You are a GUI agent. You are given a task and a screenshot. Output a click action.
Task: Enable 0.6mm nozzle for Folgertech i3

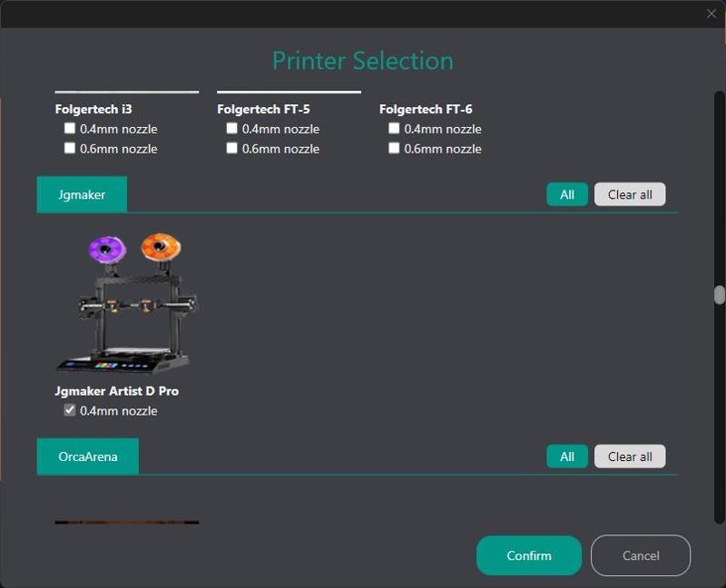(68, 149)
